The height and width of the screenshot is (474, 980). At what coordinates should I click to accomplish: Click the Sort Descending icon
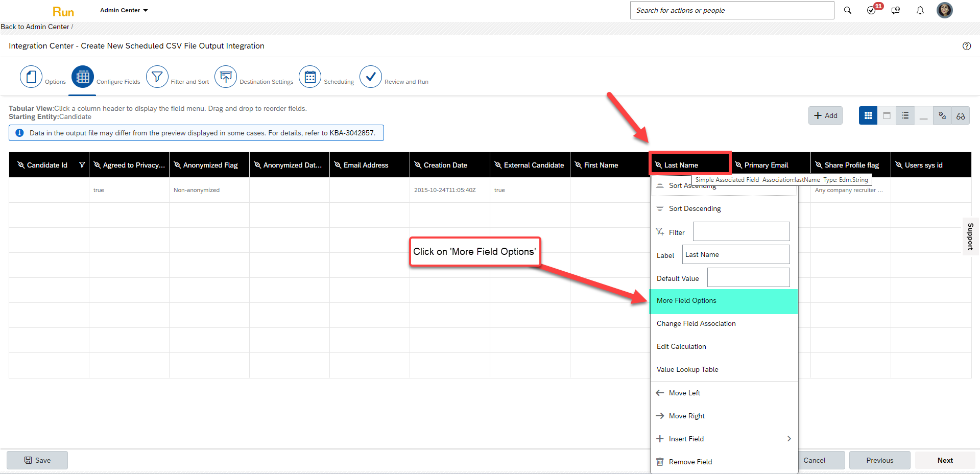pos(660,208)
